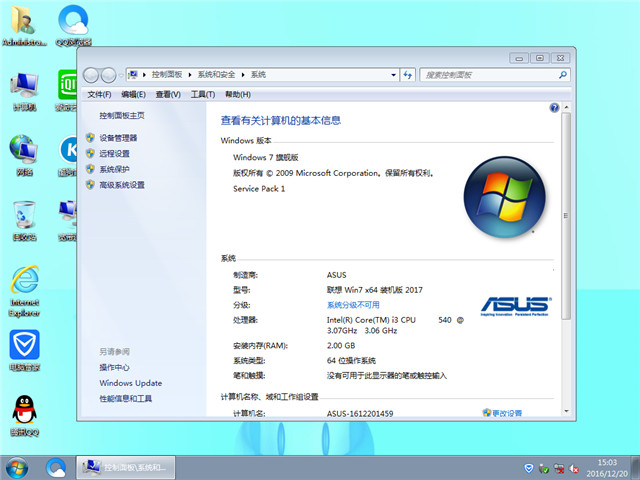Open 性能信息和工具 link

coord(126,398)
